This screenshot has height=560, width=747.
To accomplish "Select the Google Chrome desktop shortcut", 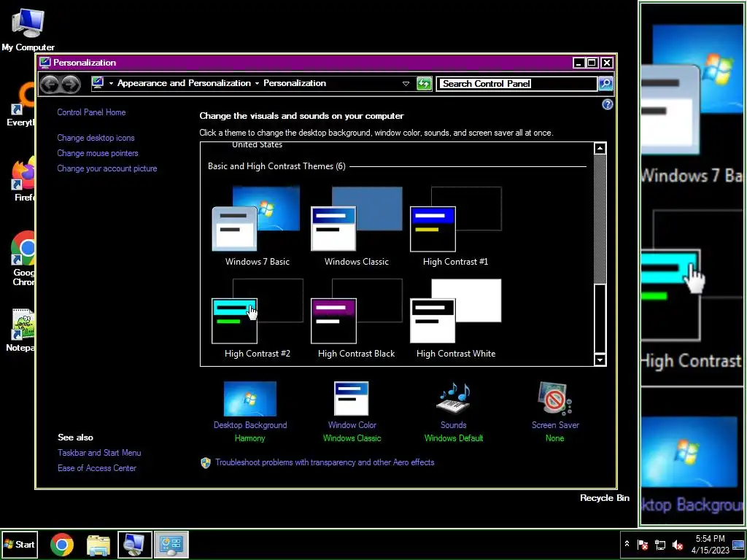I will [23, 259].
